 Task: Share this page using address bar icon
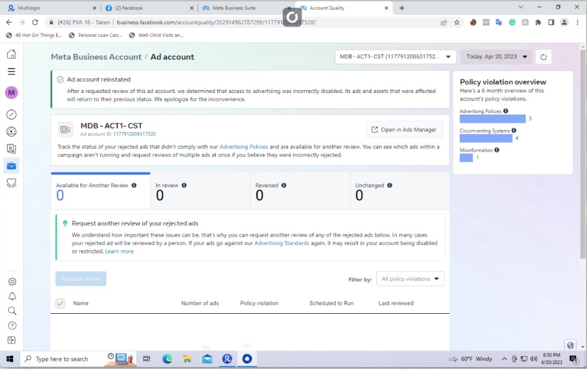click(x=444, y=22)
